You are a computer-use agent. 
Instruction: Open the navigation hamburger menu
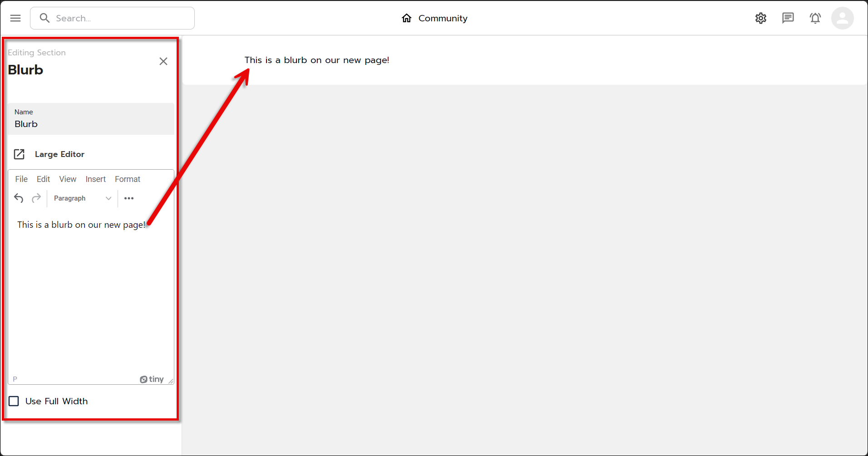click(x=15, y=18)
